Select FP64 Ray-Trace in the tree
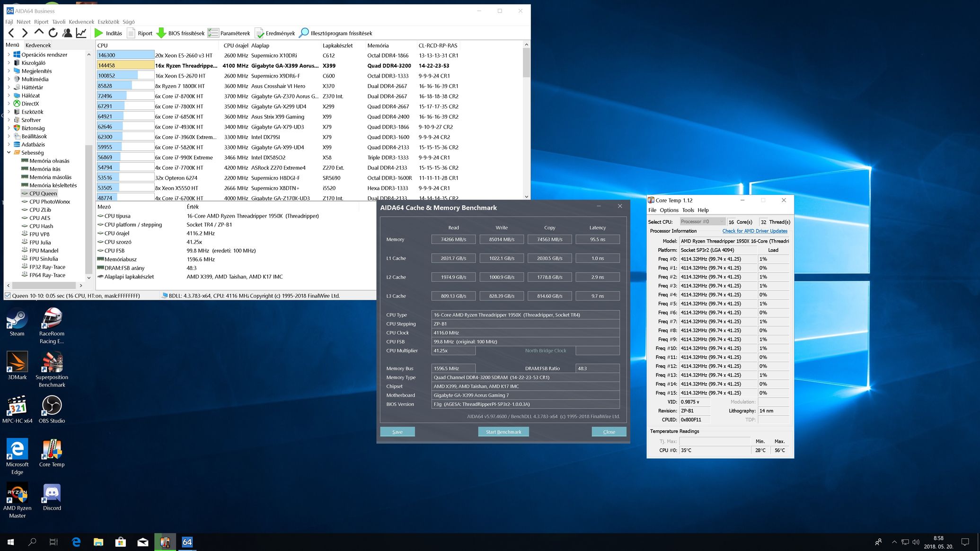This screenshot has height=551, width=980. pos(47,275)
